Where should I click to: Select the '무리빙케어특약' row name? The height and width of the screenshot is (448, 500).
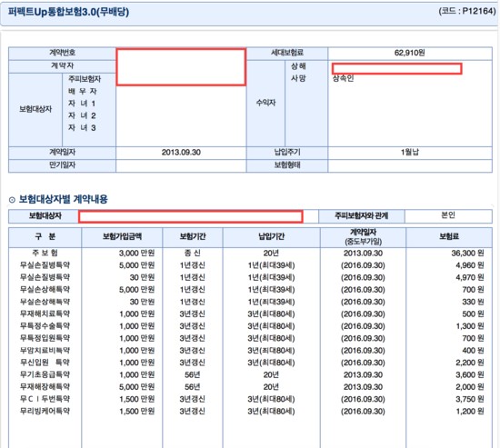click(x=45, y=412)
